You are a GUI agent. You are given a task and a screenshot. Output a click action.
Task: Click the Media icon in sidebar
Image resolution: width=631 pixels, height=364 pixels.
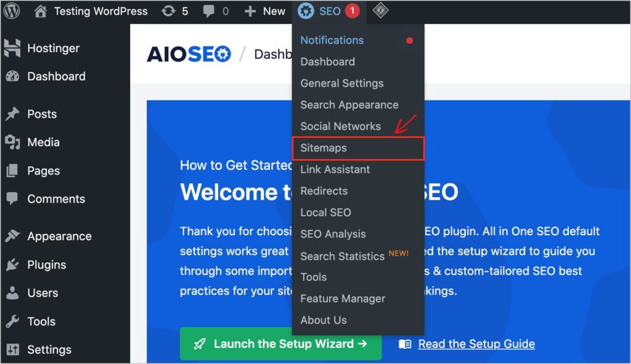[x=12, y=142]
